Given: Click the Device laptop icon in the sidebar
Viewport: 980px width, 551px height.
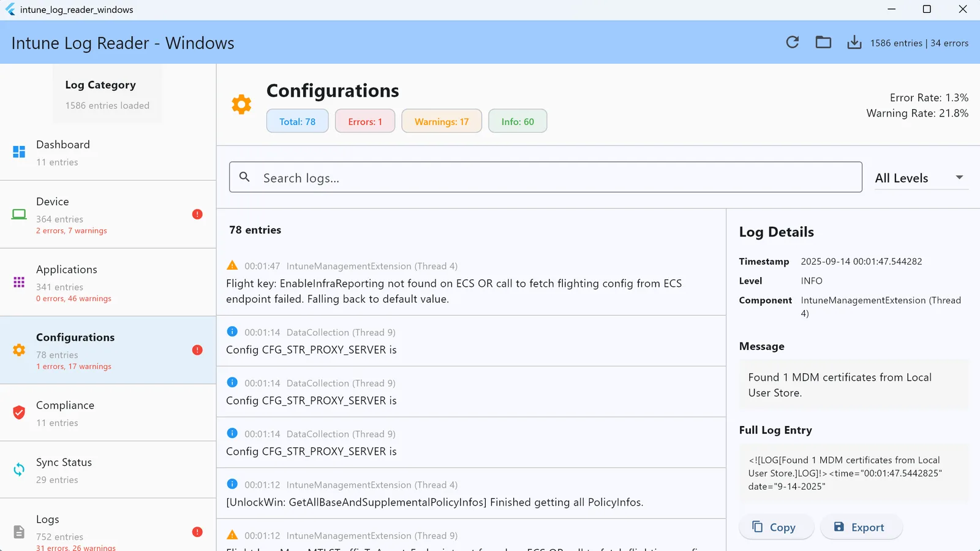Looking at the screenshot, I should (x=19, y=214).
